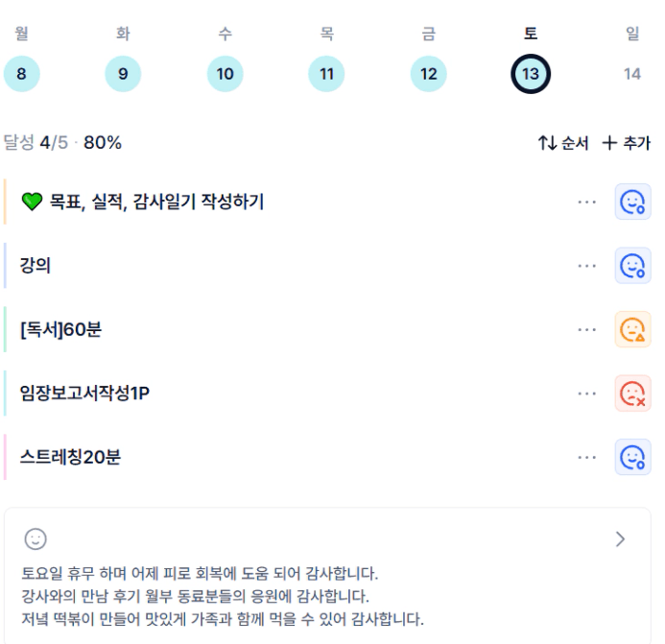Open the 임장보고서작성1P habit title
Viewport: 665px width, 644px height.
click(x=84, y=394)
